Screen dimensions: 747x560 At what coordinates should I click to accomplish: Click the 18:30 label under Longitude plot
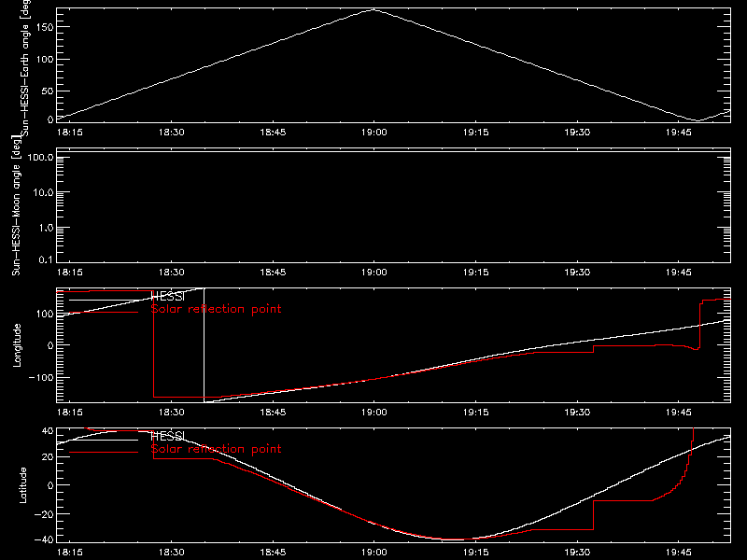(171, 412)
